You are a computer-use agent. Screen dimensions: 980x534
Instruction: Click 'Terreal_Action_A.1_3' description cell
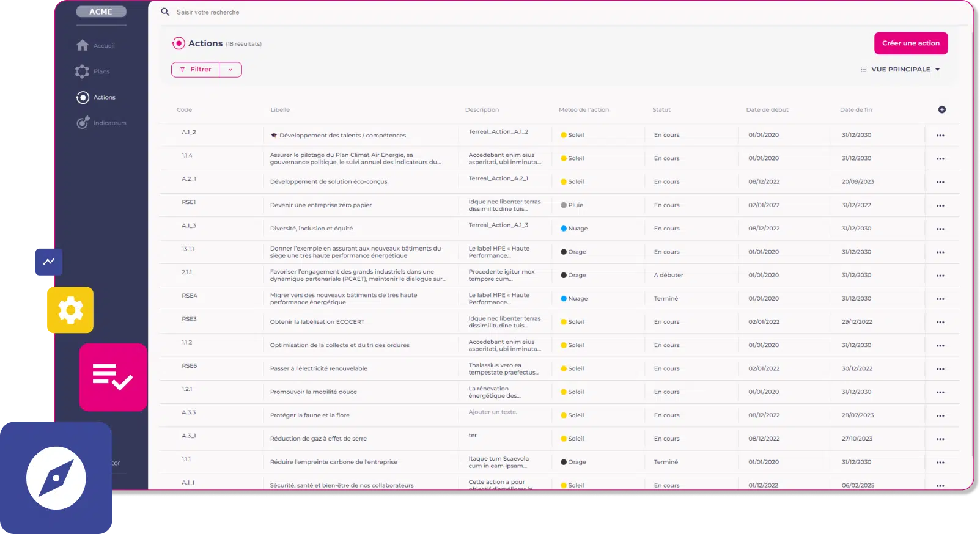click(498, 225)
